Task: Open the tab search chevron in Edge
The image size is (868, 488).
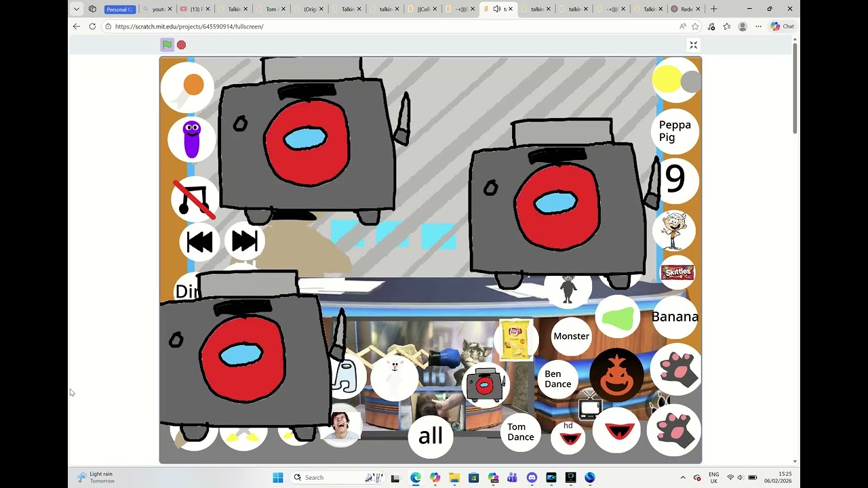Action: 76,9
